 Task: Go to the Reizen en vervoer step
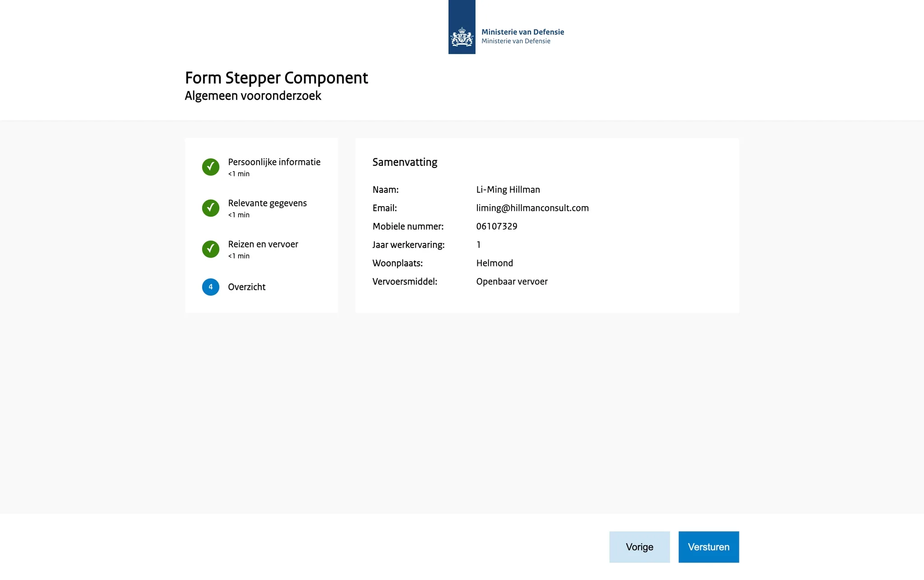pyautogui.click(x=263, y=244)
